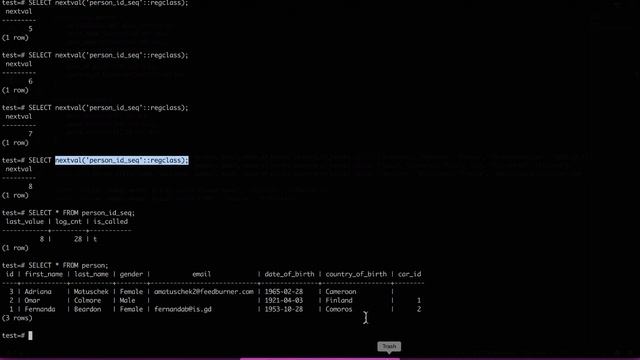This screenshot has height=360, width=640.
Task: Click the last name Colmore
Action: click(87, 300)
